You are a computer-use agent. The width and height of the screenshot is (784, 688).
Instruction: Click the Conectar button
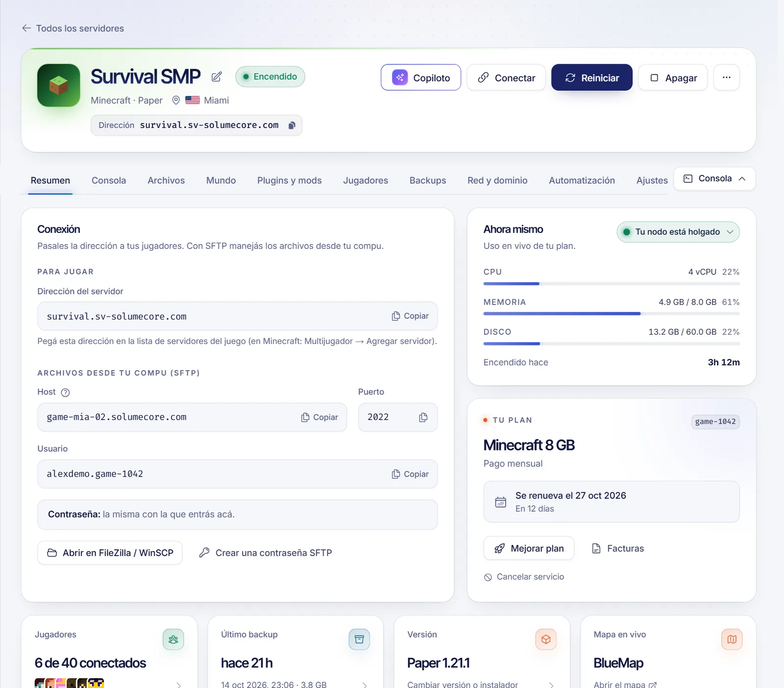[506, 77]
